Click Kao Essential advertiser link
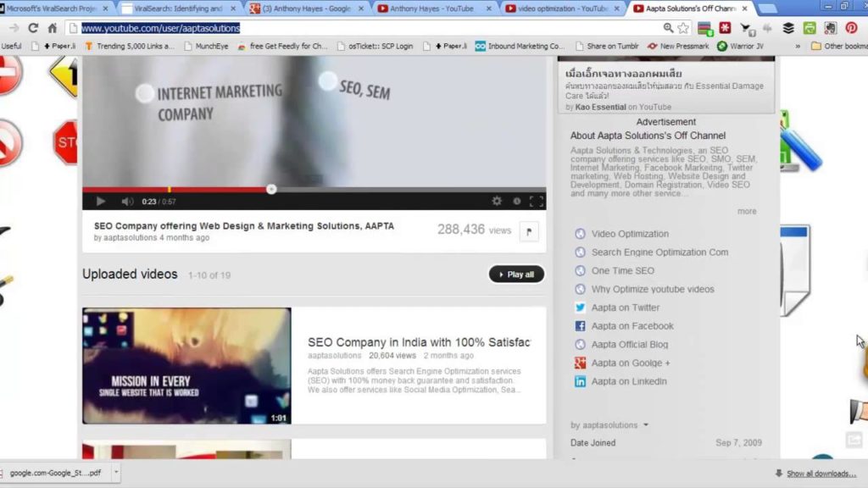 600,107
